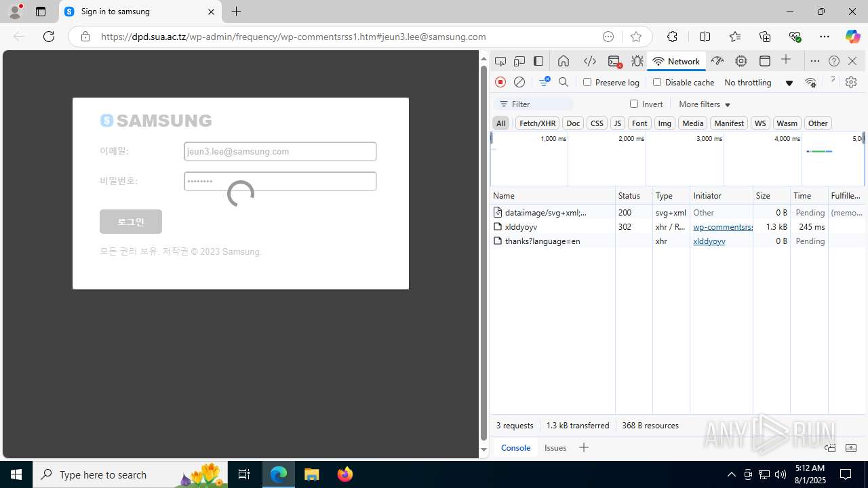This screenshot has width=868, height=488.
Task: Expand the More filters dropdown
Action: (705, 104)
